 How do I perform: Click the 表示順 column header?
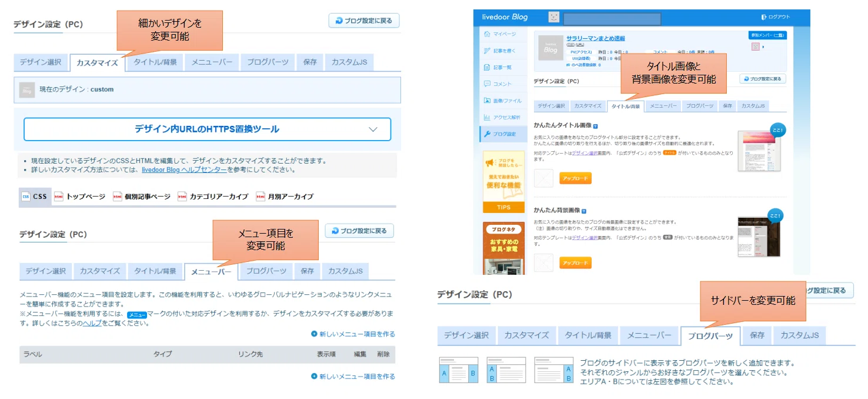pos(326,354)
